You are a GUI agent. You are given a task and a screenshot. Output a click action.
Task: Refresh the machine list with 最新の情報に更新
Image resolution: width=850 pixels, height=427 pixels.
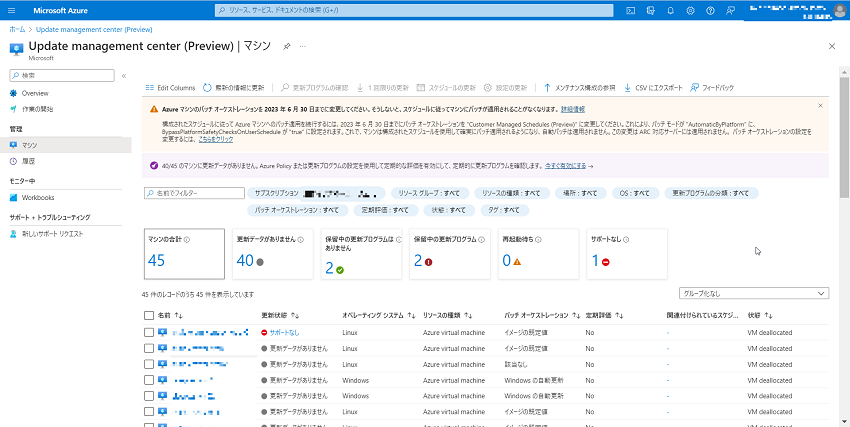click(x=234, y=88)
